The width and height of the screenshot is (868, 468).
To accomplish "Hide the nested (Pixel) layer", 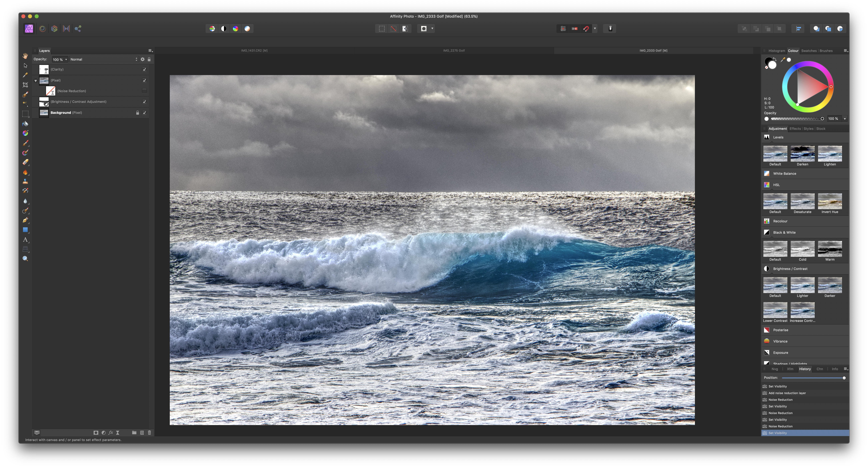I will [x=145, y=81].
